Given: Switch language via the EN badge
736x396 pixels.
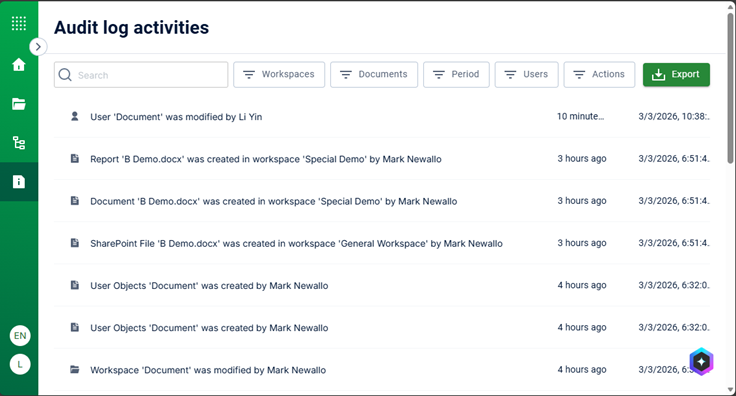Looking at the screenshot, I should 20,335.
